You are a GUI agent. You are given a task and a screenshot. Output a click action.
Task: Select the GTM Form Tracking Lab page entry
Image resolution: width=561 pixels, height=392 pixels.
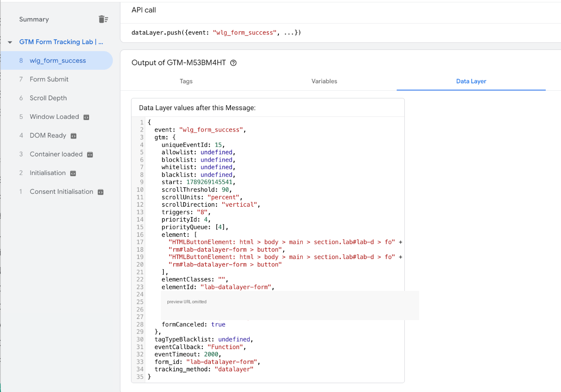[x=61, y=42]
